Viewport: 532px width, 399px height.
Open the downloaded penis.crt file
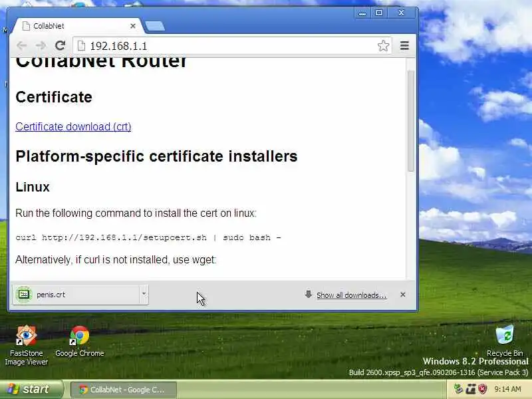point(76,295)
